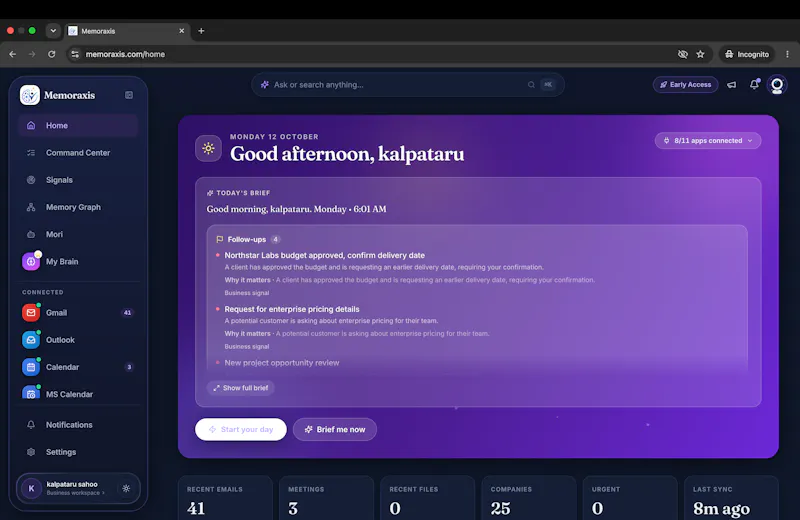
Task: Open New project opportunity review item
Action: [x=282, y=363]
